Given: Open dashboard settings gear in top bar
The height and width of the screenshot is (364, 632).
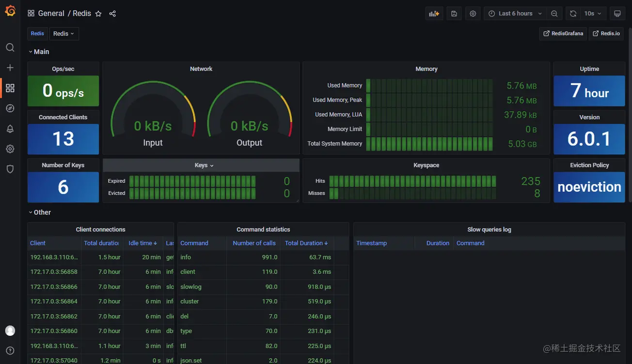Looking at the screenshot, I should click(473, 14).
